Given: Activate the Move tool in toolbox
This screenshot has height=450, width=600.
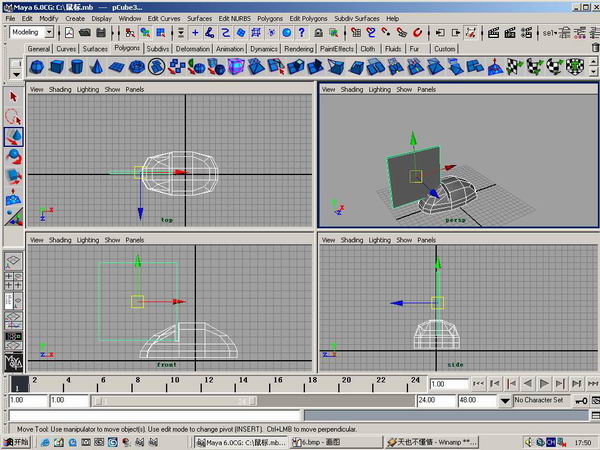Looking at the screenshot, I should (x=13, y=137).
